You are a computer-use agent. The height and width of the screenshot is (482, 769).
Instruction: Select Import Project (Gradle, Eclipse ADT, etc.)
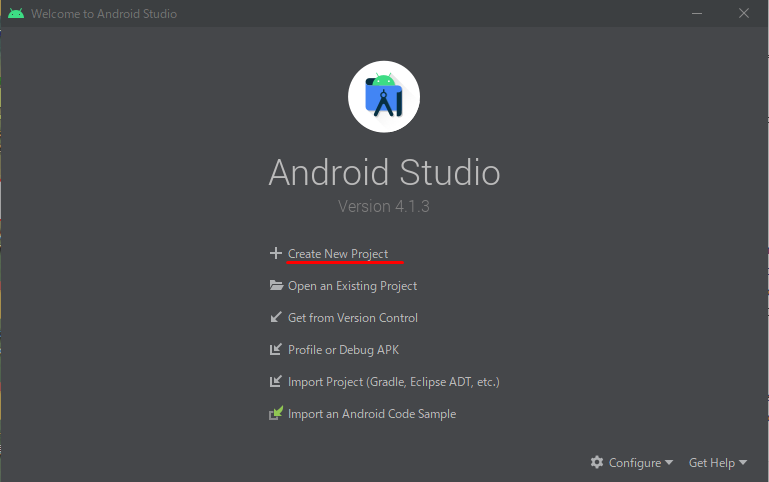[x=393, y=382]
